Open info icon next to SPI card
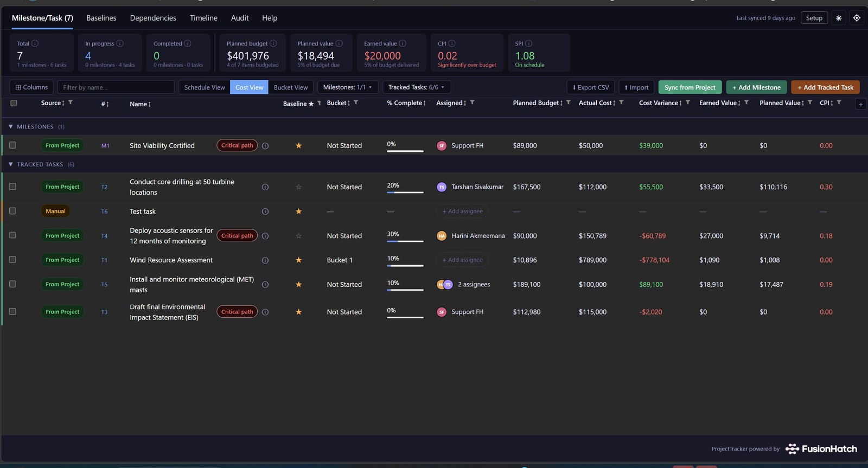Screen dimensions: 868x468 (x=529, y=43)
